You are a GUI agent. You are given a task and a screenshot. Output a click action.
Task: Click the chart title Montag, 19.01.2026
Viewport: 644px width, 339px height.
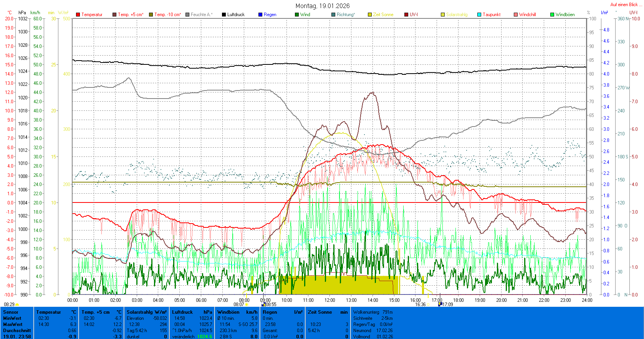pyautogui.click(x=323, y=6)
